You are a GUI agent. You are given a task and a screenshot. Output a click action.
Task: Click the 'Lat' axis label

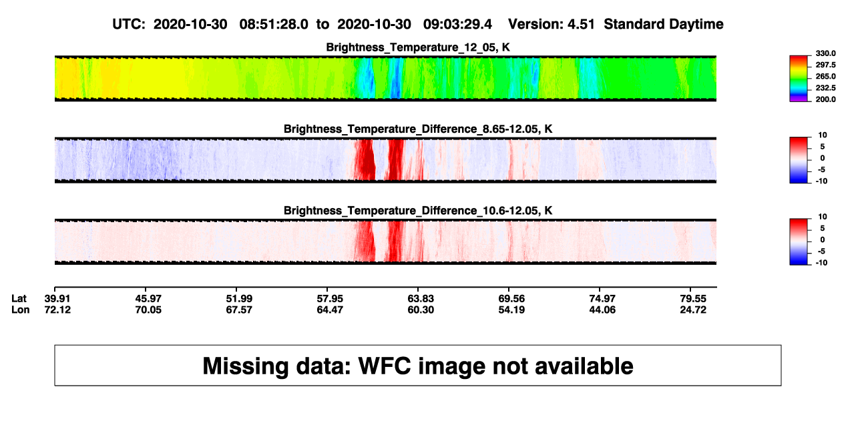(19, 298)
